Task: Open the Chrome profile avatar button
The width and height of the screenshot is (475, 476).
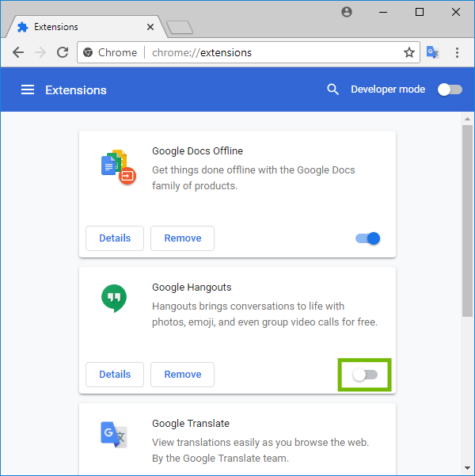Action: pos(347,12)
